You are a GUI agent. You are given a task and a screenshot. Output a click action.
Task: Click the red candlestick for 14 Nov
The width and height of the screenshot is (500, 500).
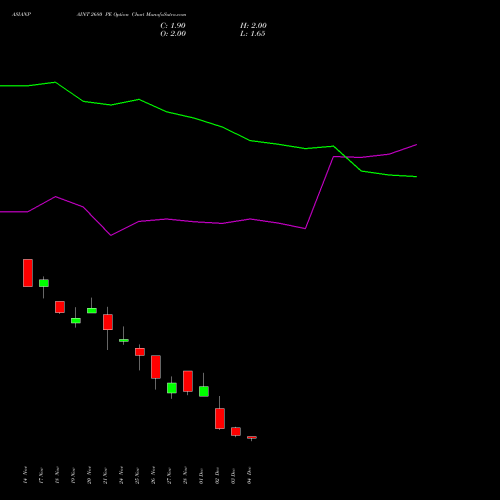[x=28, y=273]
